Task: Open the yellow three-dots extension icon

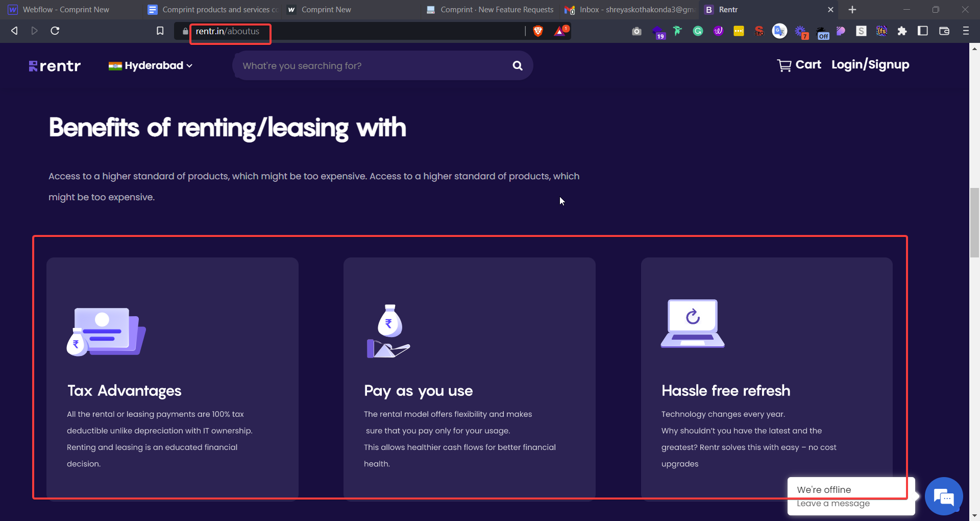Action: [739, 31]
